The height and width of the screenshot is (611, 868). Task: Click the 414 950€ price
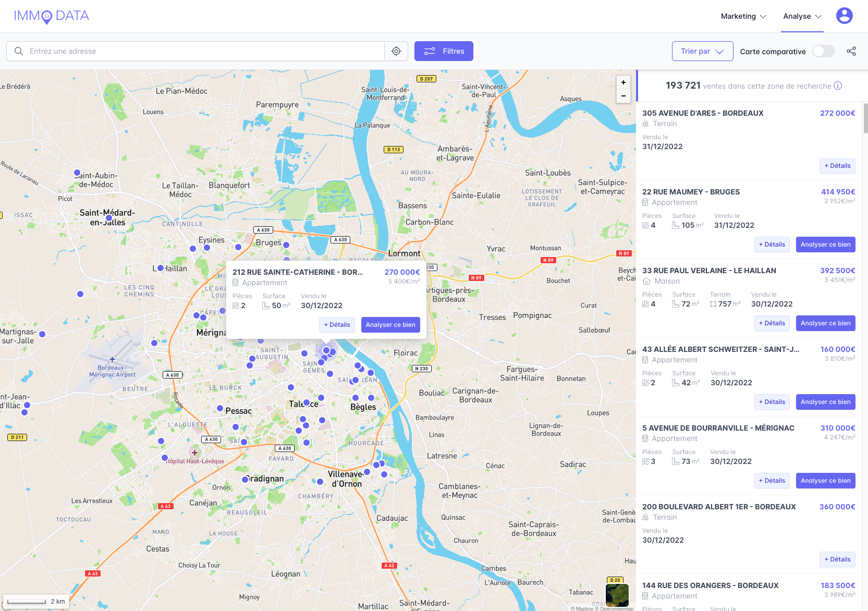click(838, 192)
